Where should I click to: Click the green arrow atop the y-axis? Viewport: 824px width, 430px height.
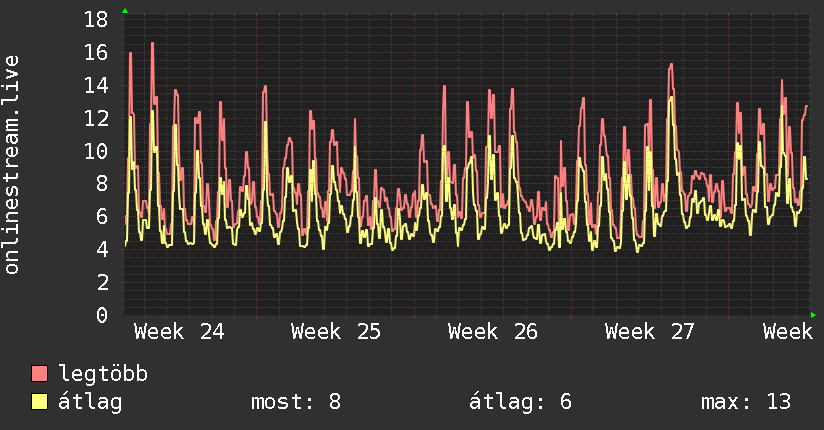point(125,11)
